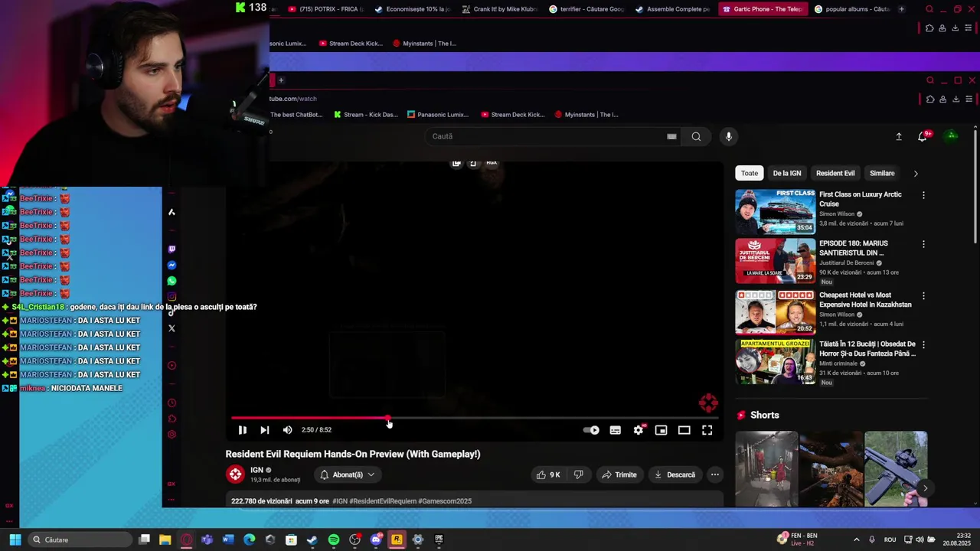Start voice search microphone
Screen dimensions: 980x551
(728, 136)
